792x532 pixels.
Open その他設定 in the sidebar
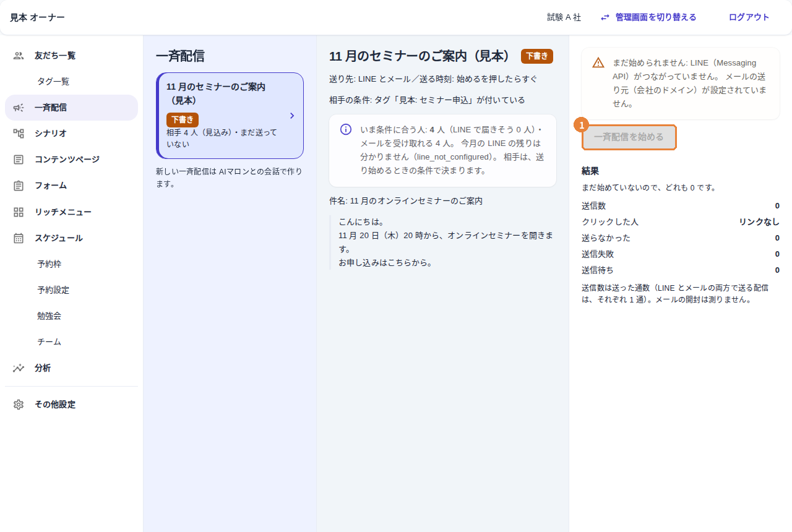pyautogui.click(x=71, y=405)
